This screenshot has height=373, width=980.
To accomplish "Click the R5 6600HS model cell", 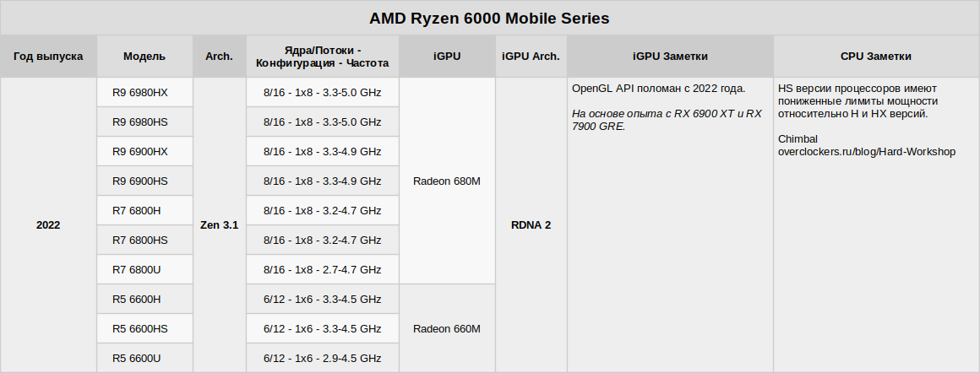I will 140,329.
